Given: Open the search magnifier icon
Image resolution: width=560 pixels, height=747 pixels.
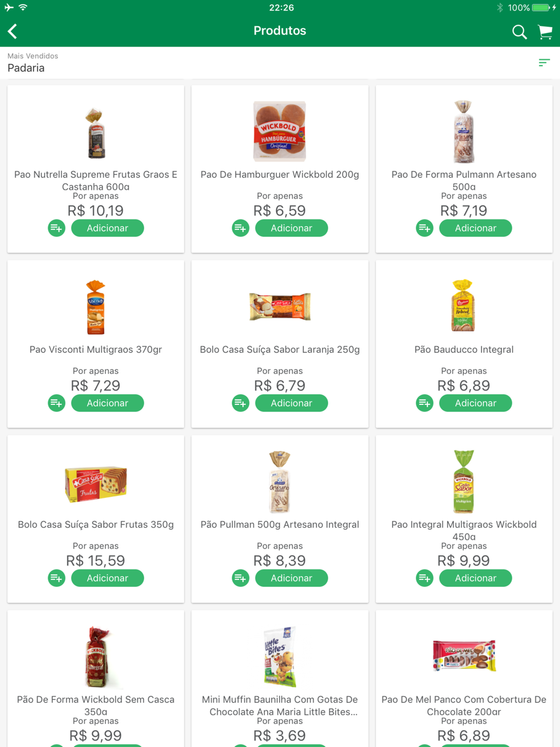Looking at the screenshot, I should 519,32.
